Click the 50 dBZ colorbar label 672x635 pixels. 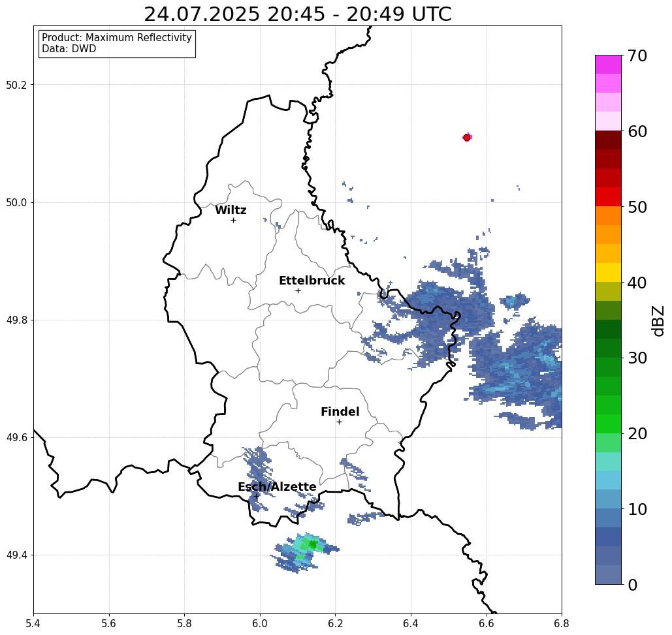(637, 207)
